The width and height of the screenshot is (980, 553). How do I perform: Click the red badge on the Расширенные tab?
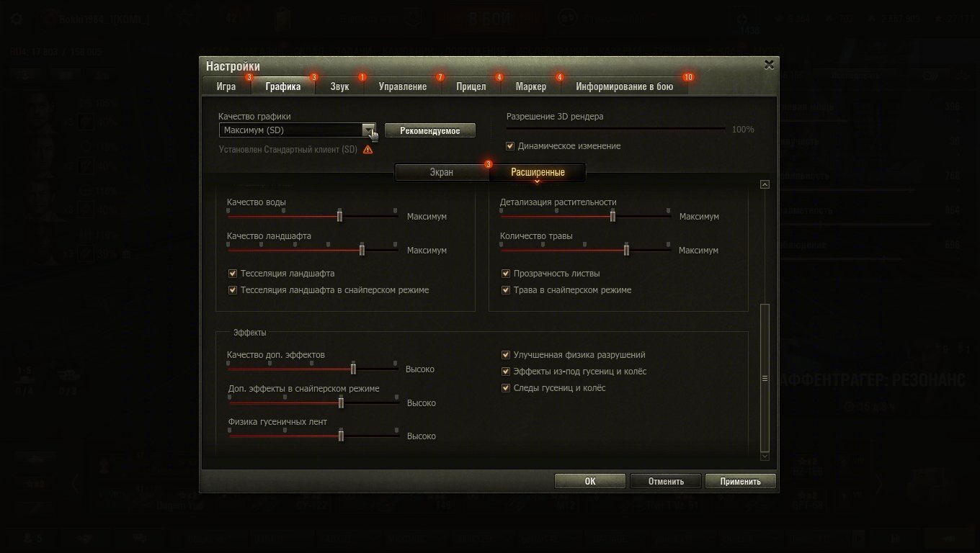(489, 164)
